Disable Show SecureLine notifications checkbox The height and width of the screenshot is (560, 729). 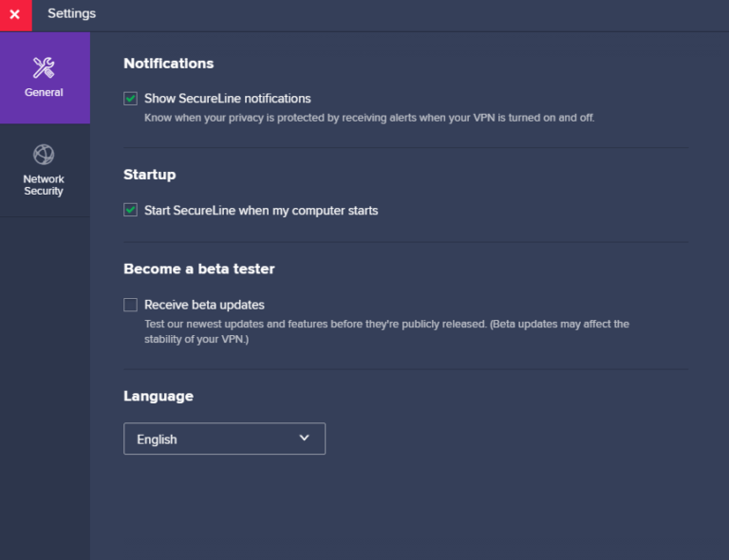pos(130,99)
